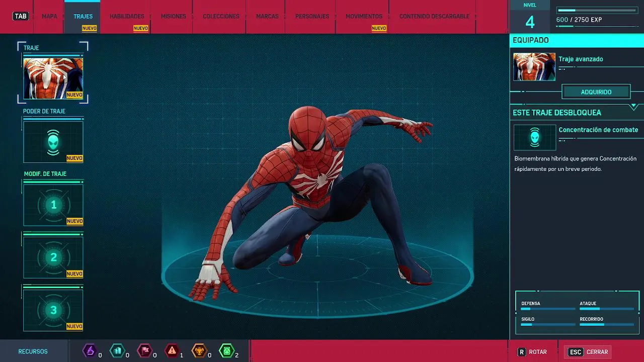
Task: Select the Traje suit thumbnail slot
Action: (53, 78)
